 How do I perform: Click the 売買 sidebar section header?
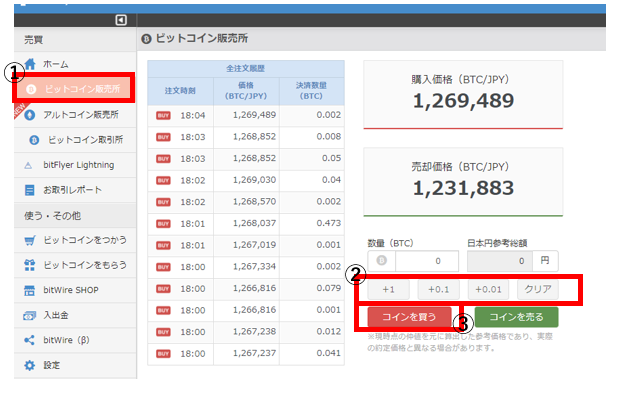click(75, 40)
